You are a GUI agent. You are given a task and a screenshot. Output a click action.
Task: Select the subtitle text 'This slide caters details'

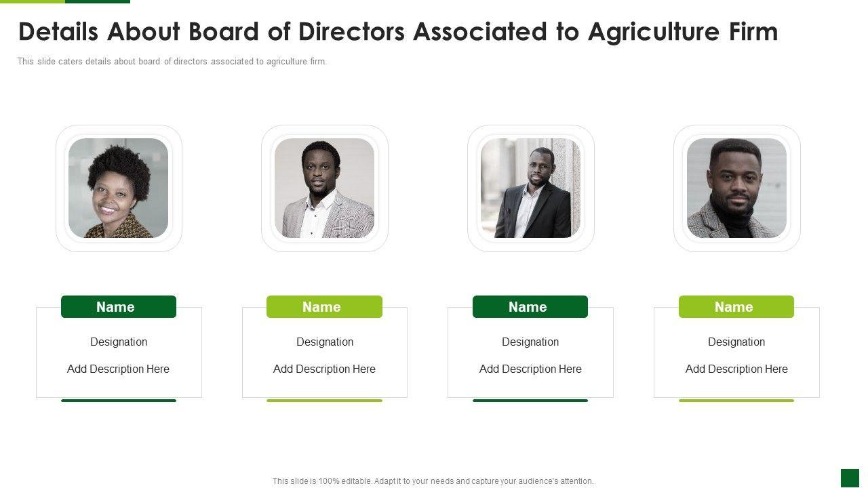pyautogui.click(x=172, y=62)
